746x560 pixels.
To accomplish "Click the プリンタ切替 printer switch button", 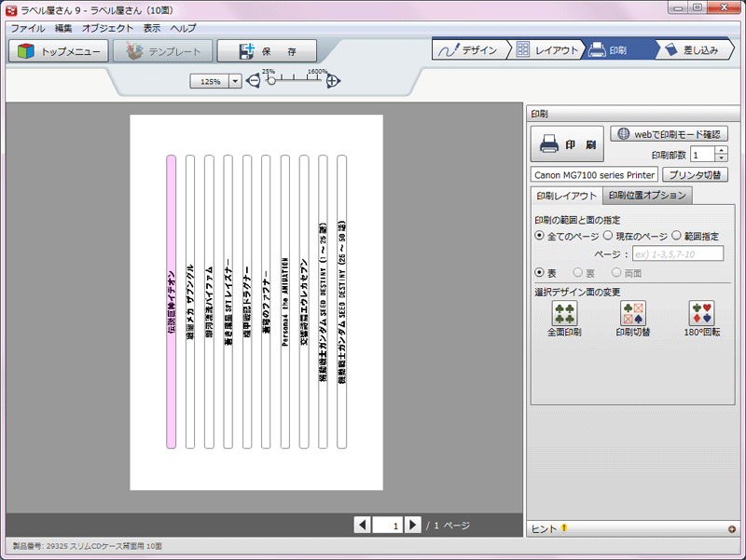I will click(695, 174).
